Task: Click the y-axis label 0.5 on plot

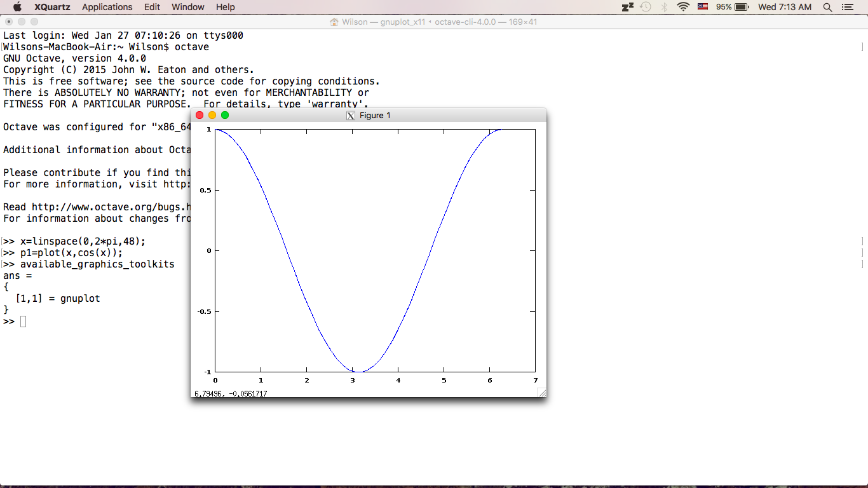Action: [x=205, y=190]
